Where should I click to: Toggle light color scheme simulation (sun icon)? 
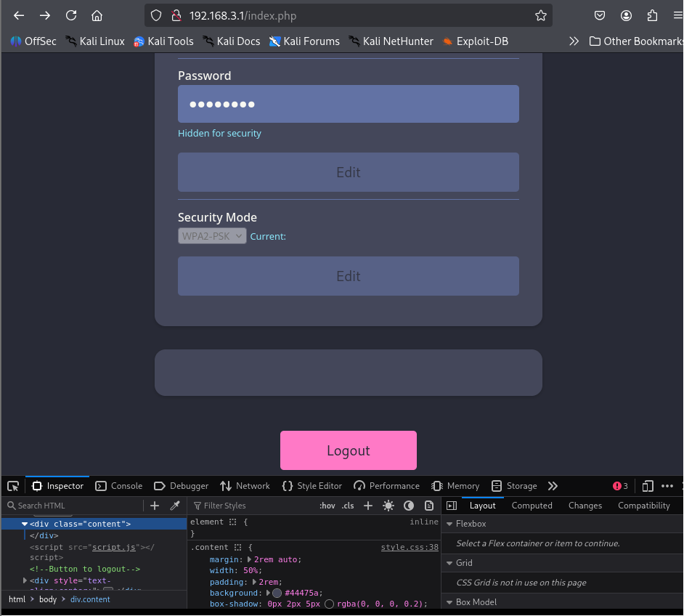pos(388,506)
